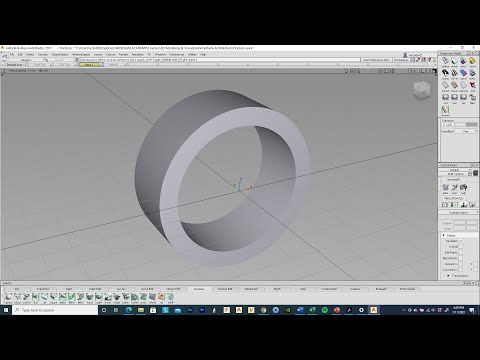Switch to the Pick palette tab

coord(17,289)
